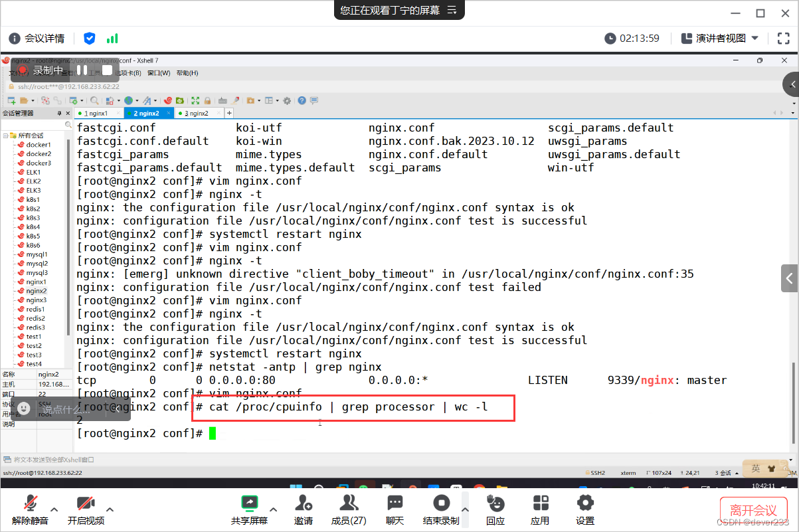Image resolution: width=799 pixels, height=532 pixels.
Task: Turn on camera with 开启视频
Action: click(86, 509)
